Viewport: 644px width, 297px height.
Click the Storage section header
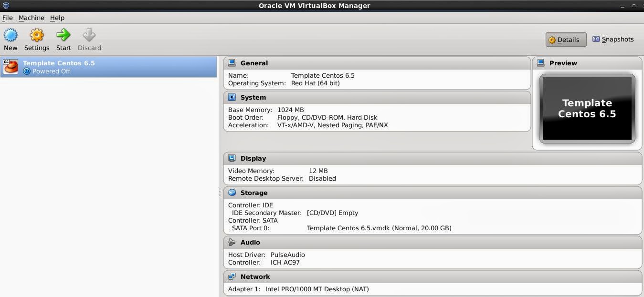tap(433, 193)
